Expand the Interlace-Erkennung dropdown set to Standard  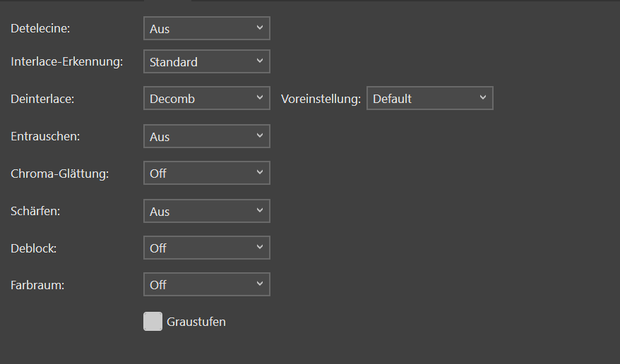pyautogui.click(x=206, y=62)
